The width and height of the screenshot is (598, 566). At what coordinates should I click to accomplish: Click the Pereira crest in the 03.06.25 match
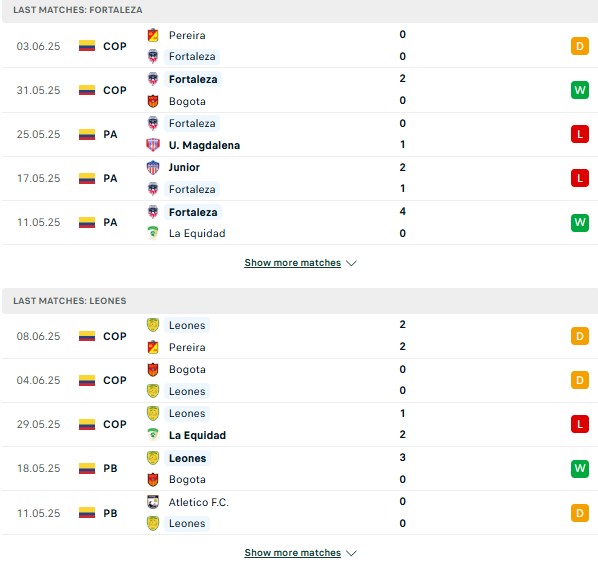click(x=153, y=35)
